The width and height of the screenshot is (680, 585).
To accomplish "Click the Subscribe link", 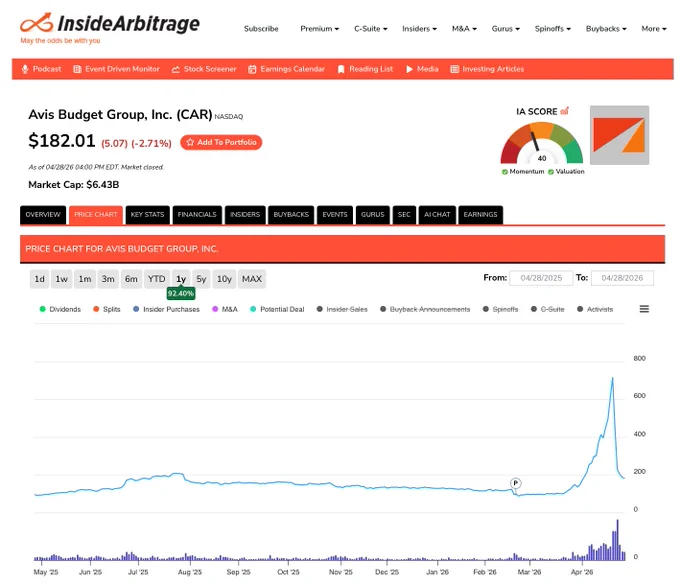I will coord(261,29).
